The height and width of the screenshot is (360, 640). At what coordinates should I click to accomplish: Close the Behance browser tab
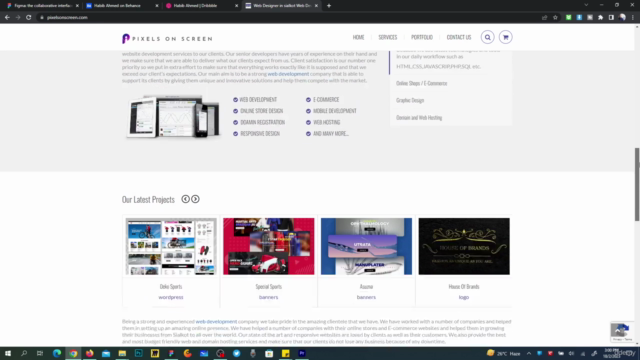[157, 6]
